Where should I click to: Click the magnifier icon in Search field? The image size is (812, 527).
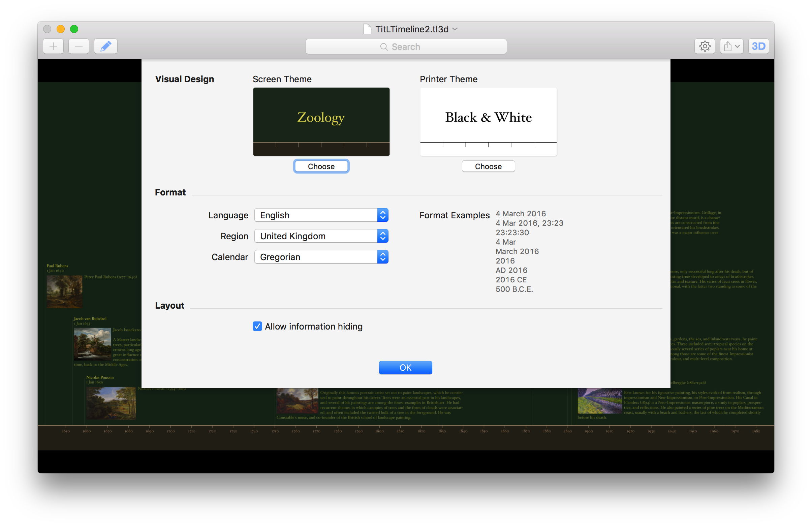pos(384,47)
